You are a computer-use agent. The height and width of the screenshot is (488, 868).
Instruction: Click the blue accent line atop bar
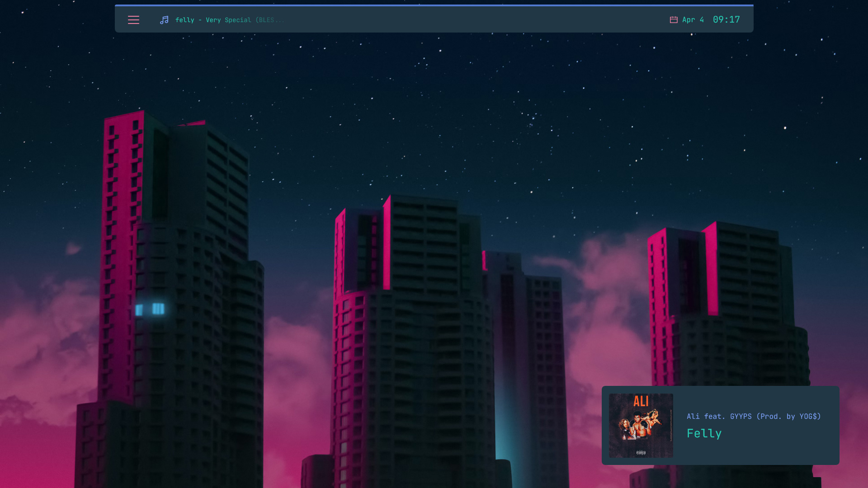click(434, 5)
